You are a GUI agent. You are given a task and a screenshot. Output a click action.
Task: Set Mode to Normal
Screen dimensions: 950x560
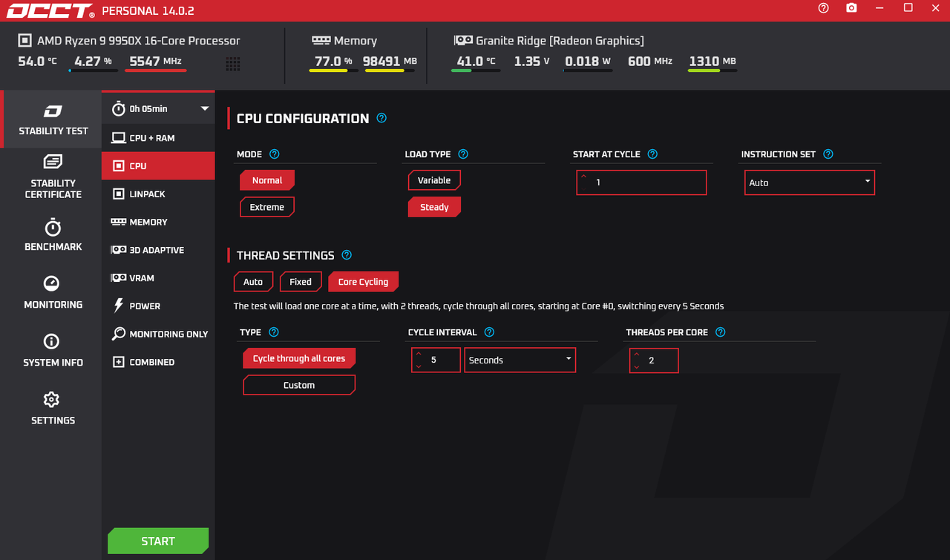point(267,180)
